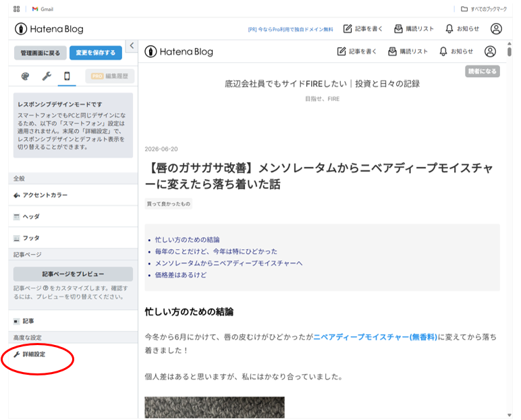The height and width of the screenshot is (420, 521).
Task: Click the help question mark next to 記事ページ
Action: (45, 288)
